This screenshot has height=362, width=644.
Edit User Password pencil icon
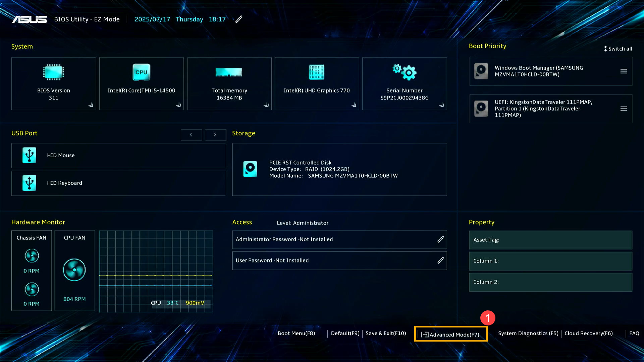pyautogui.click(x=441, y=260)
